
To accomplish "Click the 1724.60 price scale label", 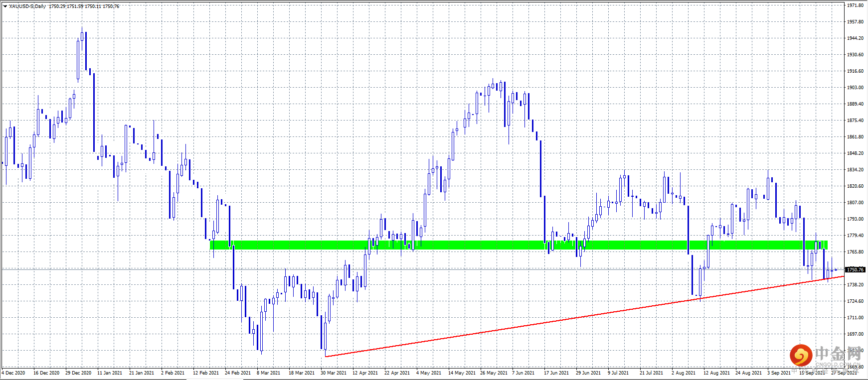I will click(x=855, y=301).
